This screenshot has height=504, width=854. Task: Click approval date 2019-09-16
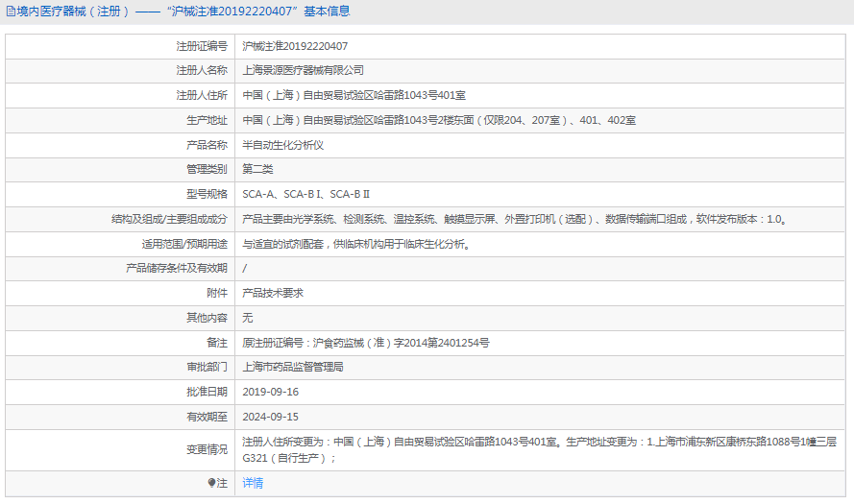click(270, 392)
